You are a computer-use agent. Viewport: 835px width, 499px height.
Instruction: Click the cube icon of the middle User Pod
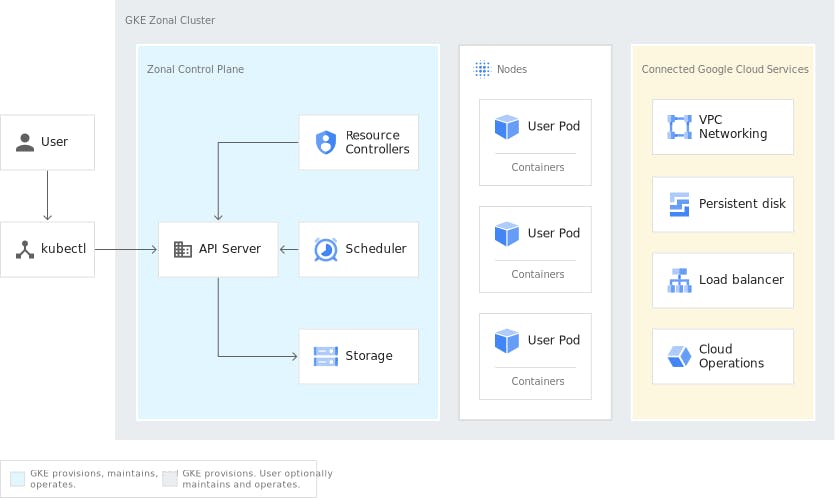[x=506, y=234]
